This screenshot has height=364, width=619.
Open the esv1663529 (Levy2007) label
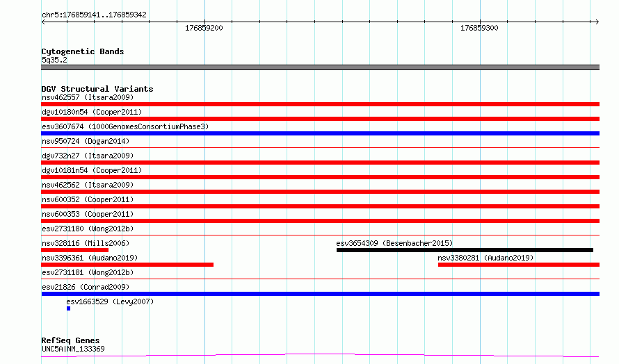click(110, 301)
